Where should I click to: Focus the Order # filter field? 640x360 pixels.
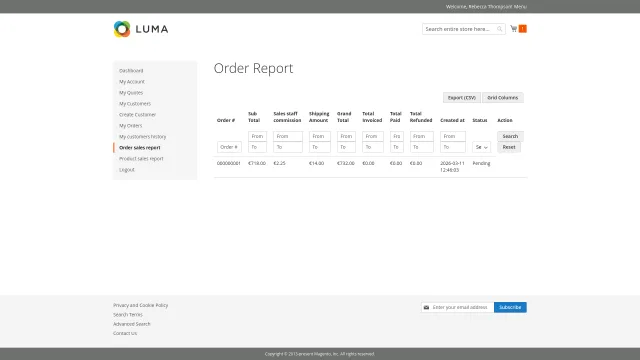coord(229,147)
